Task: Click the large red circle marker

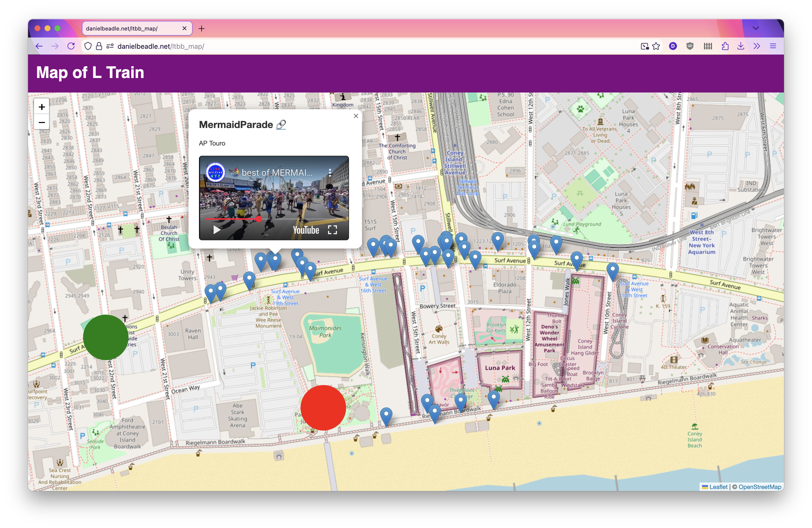Action: coord(323,408)
